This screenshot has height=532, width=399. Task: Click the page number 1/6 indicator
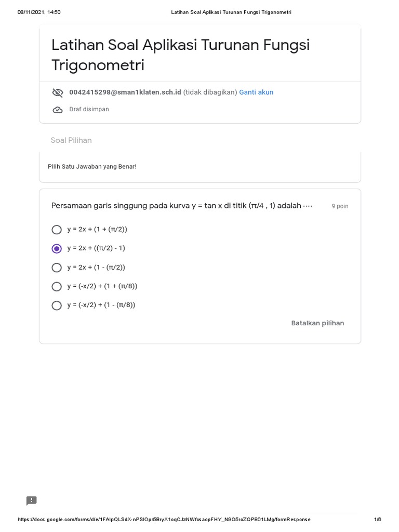coord(377,520)
